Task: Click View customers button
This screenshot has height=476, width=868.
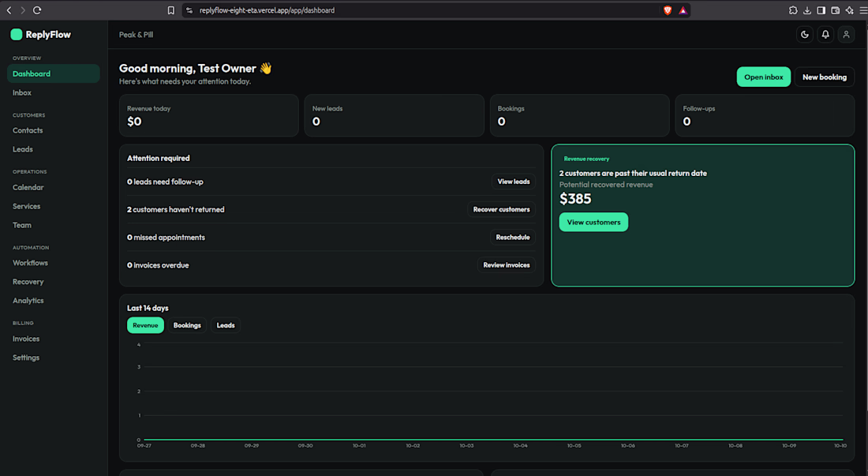Action: 593,222
